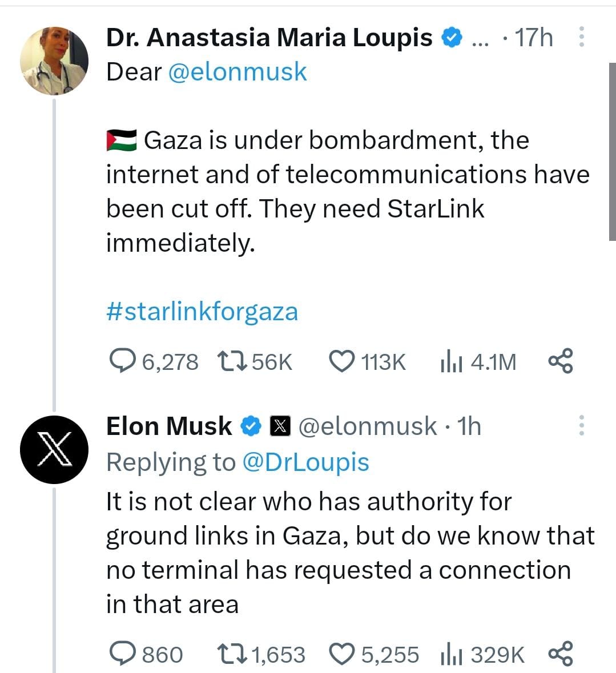Reply to Dr. Loupis's tweet

coord(121,361)
